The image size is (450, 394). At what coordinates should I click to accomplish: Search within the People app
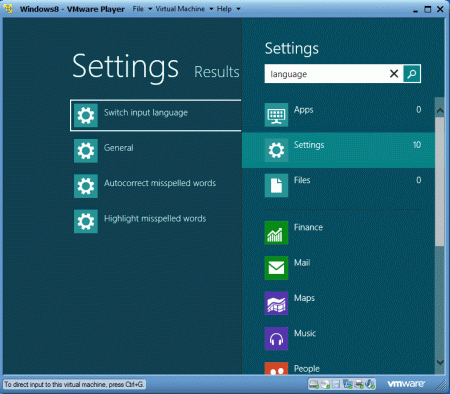pyautogui.click(x=276, y=368)
